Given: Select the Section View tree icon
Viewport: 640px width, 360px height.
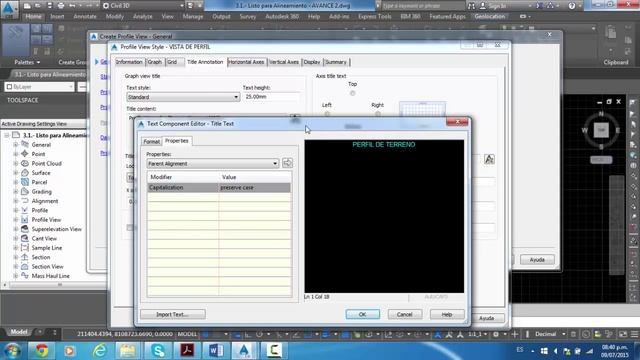Looking at the screenshot, I should coord(24,267).
